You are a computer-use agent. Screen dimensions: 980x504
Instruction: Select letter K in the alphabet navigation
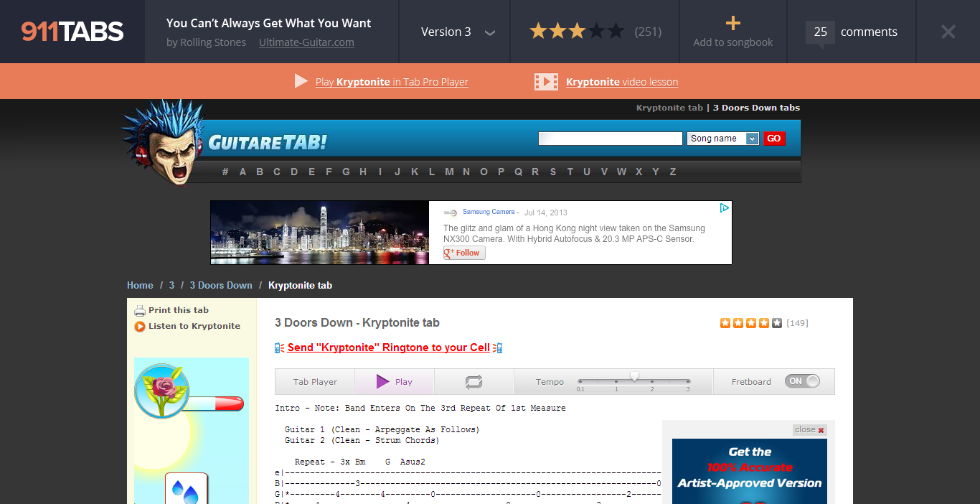point(415,172)
